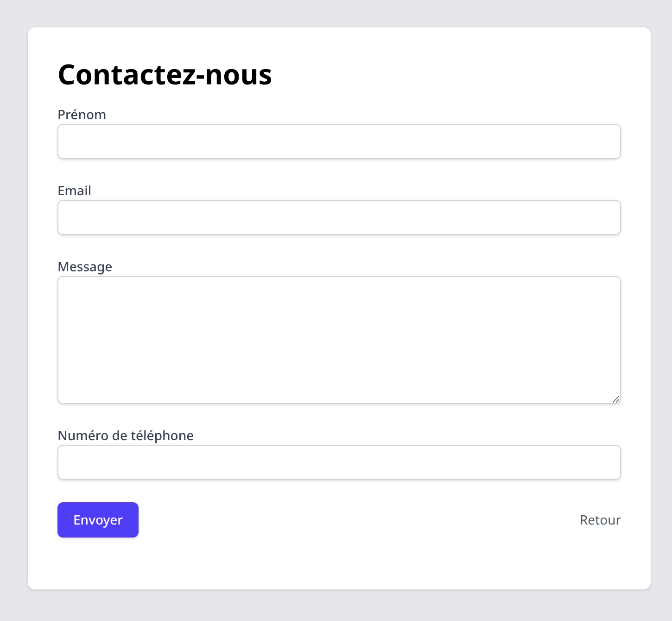672x621 pixels.
Task: Submit the form with Envoyer
Action: pyautogui.click(x=98, y=520)
